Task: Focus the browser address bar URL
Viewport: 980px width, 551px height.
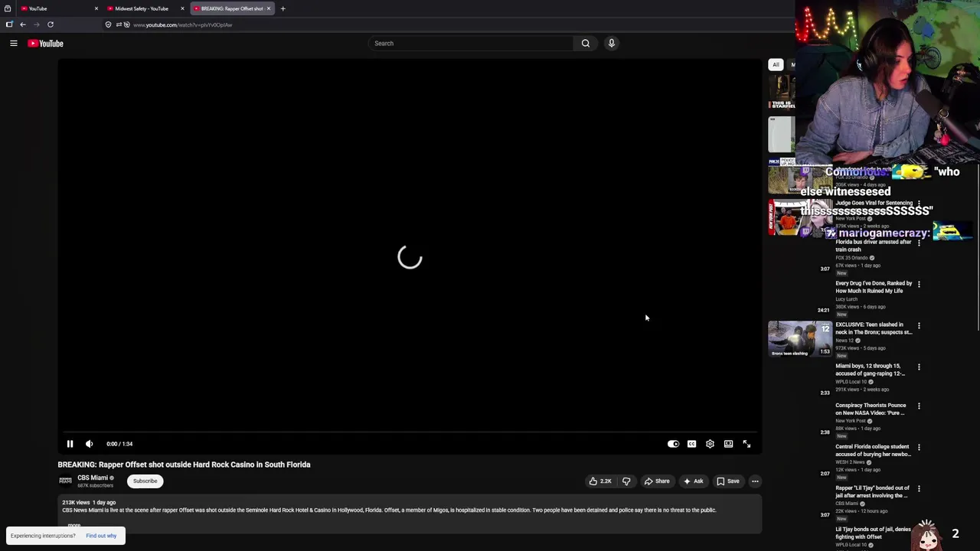Action: click(x=182, y=24)
